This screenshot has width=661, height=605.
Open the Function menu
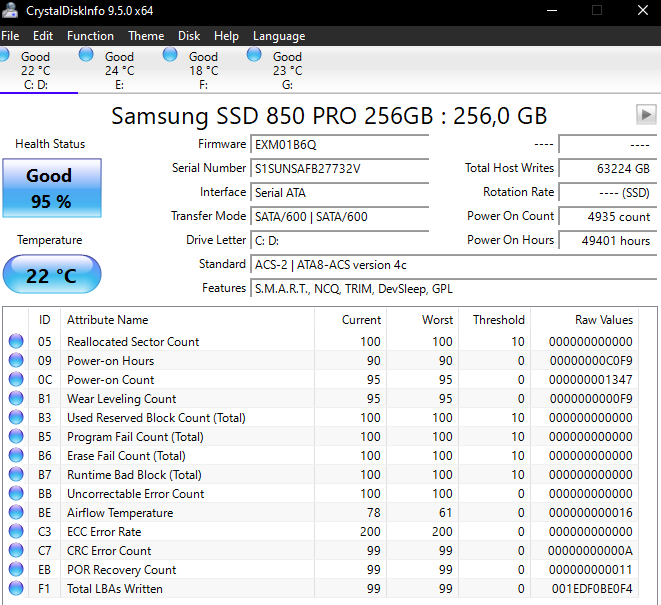[x=90, y=36]
